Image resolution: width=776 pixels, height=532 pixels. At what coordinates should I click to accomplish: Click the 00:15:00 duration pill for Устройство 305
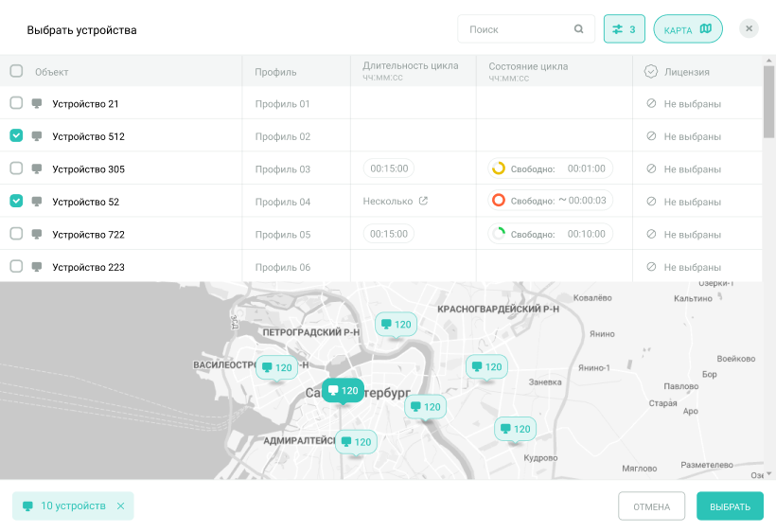pyautogui.click(x=389, y=168)
